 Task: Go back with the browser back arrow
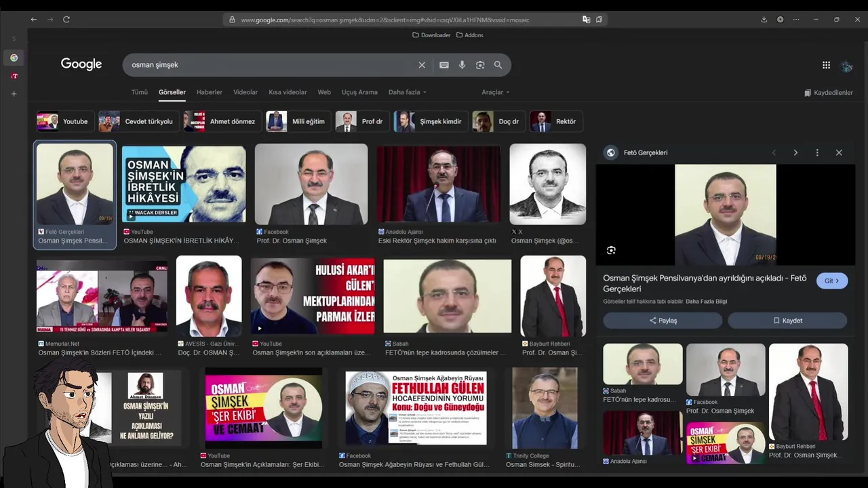34,20
